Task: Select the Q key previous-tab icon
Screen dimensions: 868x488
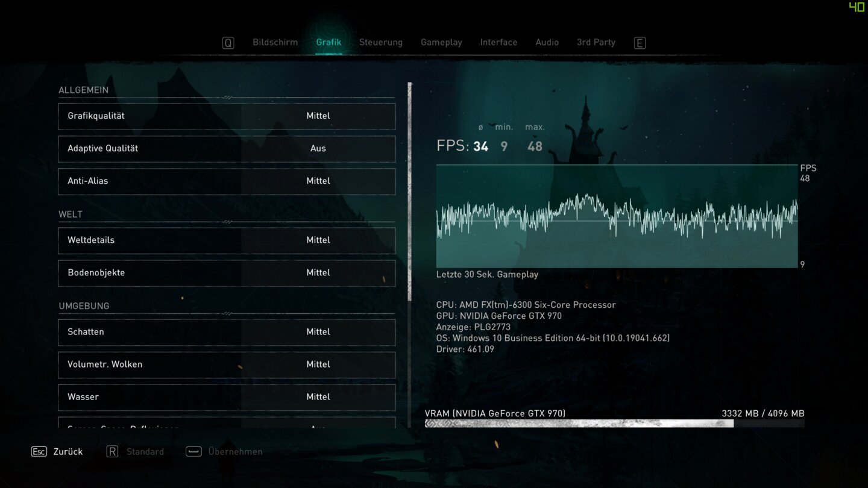Action: click(228, 43)
